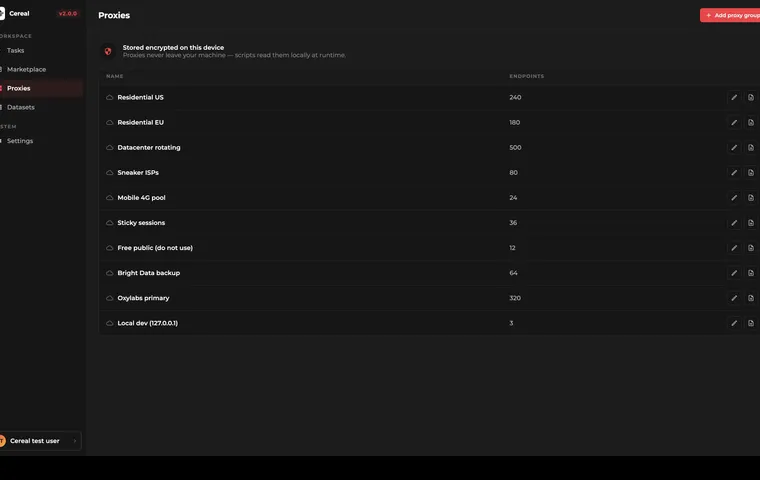This screenshot has height=480, width=760.
Task: Click the 320 endpoints value
Action: coord(515,298)
